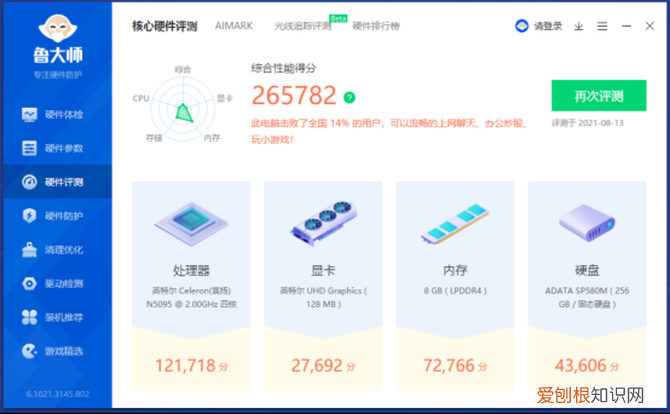Click the 驱动检测 hexagon icon

coord(29,283)
